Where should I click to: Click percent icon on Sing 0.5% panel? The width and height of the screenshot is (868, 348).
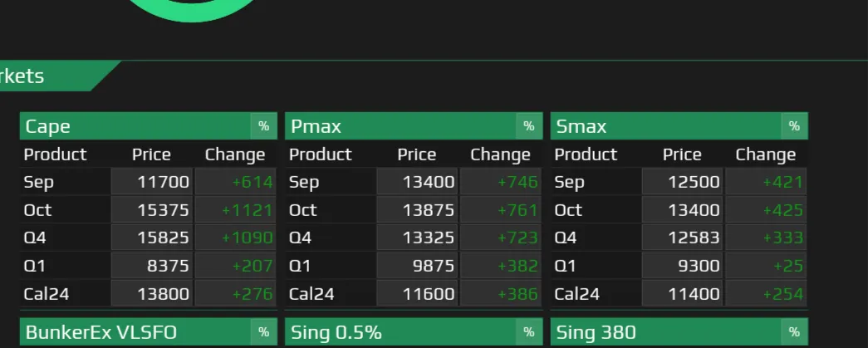[528, 332]
